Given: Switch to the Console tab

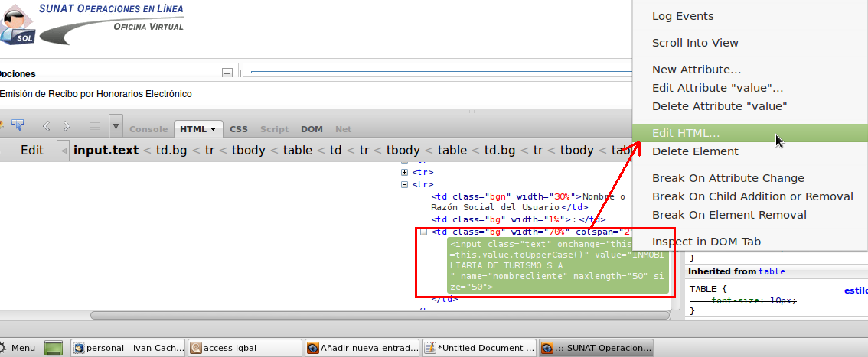Looking at the screenshot, I should click(x=148, y=128).
